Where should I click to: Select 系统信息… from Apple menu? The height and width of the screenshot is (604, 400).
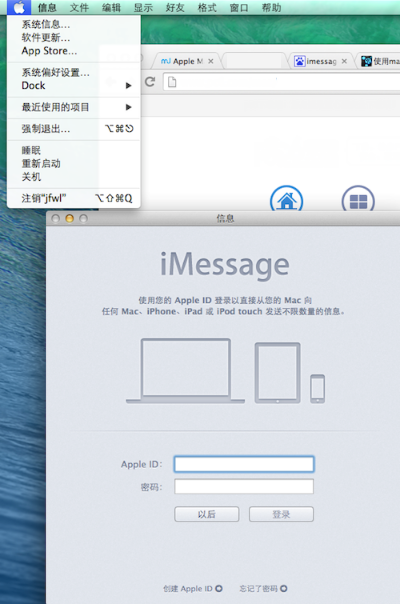point(74,25)
